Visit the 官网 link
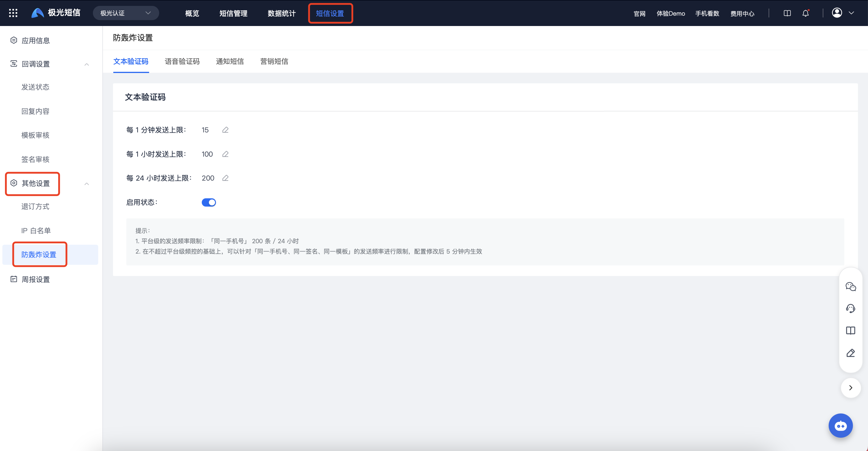This screenshot has width=868, height=451. click(x=640, y=14)
